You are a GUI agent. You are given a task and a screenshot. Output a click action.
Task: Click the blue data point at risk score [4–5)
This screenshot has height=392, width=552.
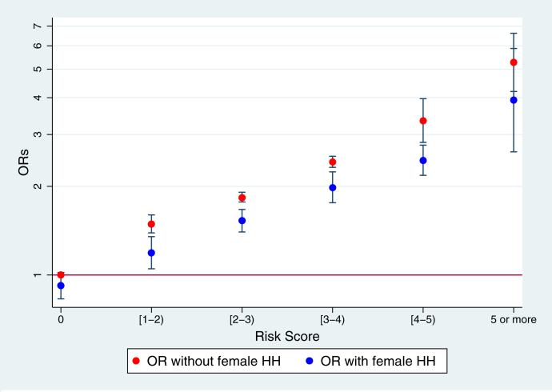click(423, 161)
